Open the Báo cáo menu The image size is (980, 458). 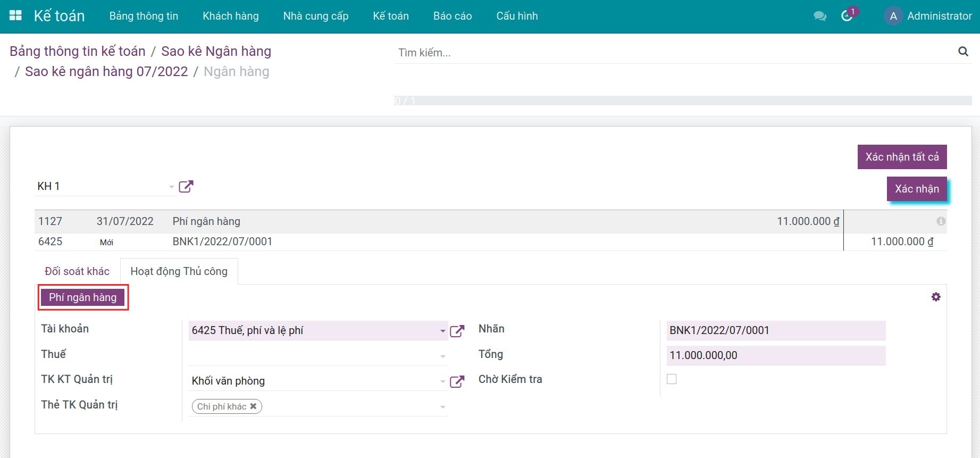[452, 16]
